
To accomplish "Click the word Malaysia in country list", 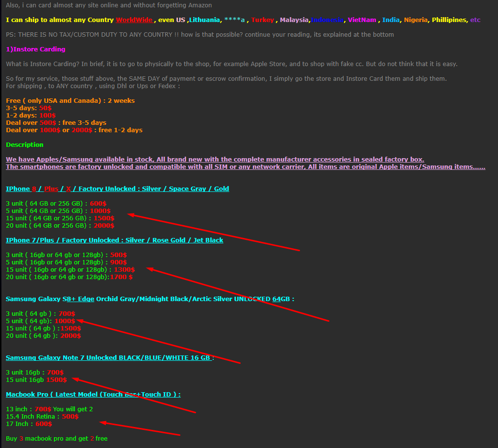I will [x=294, y=20].
